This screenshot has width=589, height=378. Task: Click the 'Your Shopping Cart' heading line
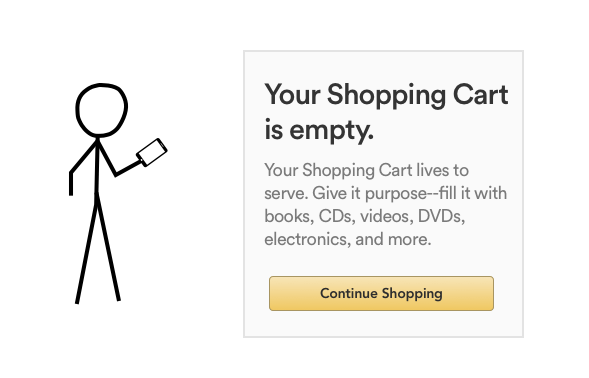387,95
